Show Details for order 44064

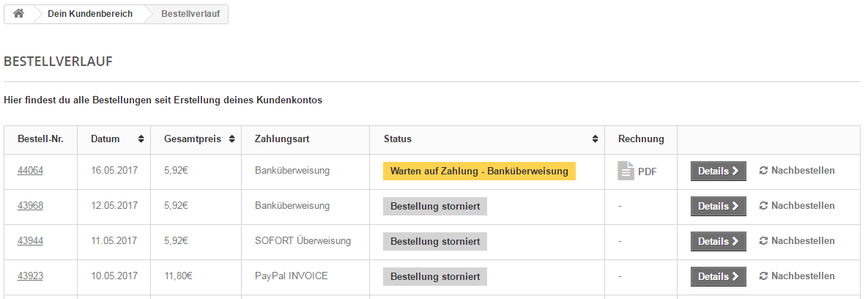click(718, 171)
